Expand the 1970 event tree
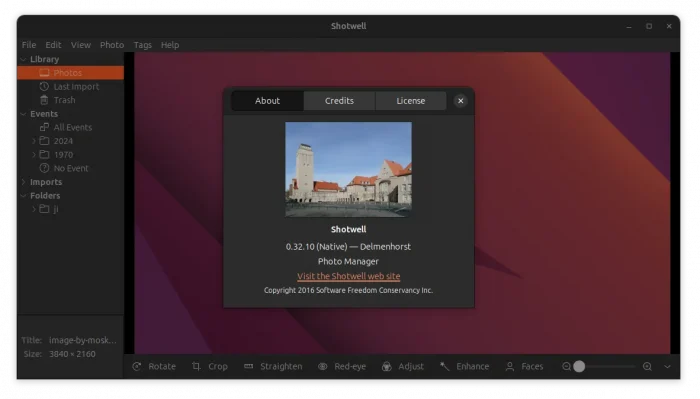Image resolution: width=700 pixels, height=399 pixels. [34, 154]
